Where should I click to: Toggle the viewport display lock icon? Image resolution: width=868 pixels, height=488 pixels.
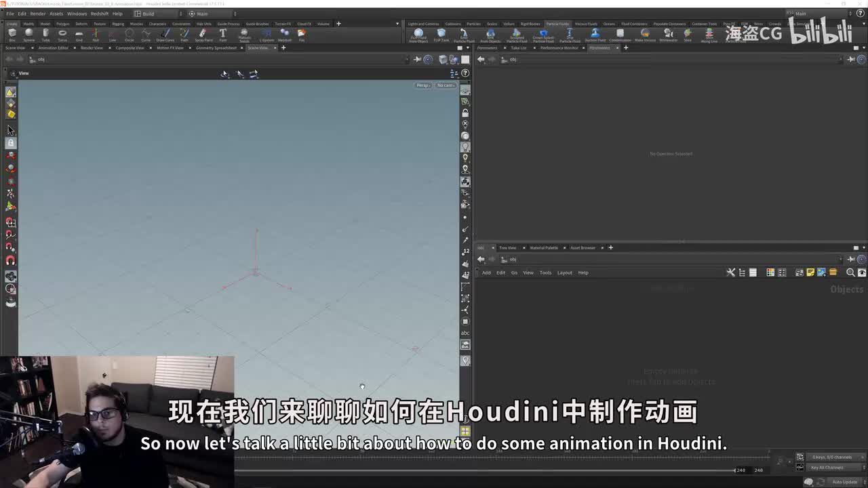465,113
